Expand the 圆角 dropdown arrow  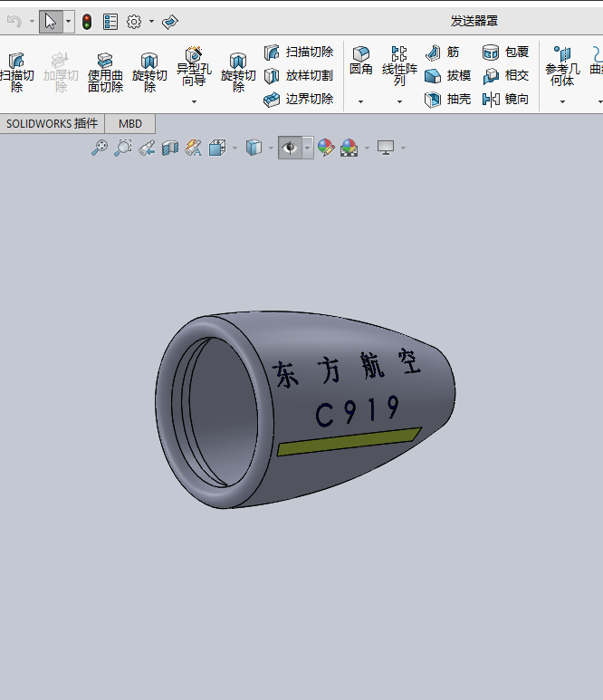[x=360, y=101]
